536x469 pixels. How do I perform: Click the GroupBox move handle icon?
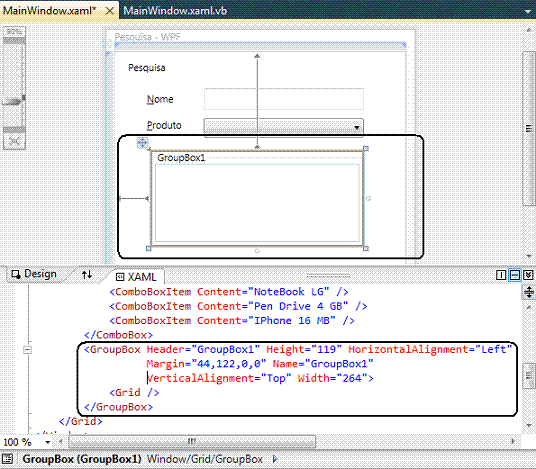pyautogui.click(x=142, y=142)
